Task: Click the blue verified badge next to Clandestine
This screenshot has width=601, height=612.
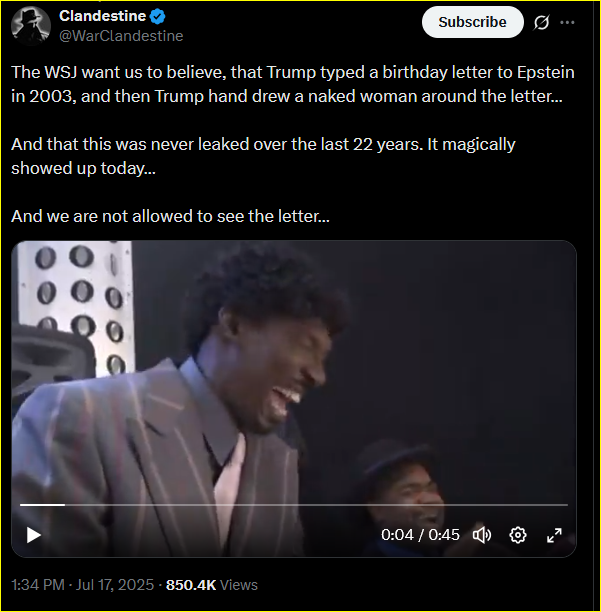Action: pos(158,16)
